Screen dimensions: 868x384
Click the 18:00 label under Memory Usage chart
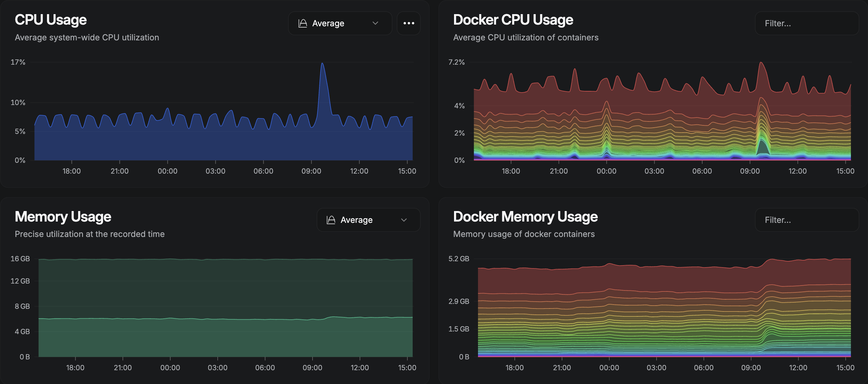coord(76,368)
